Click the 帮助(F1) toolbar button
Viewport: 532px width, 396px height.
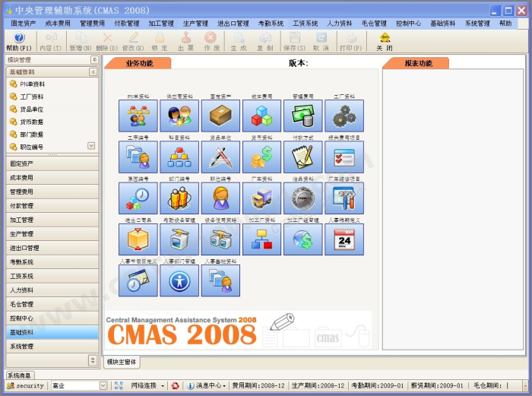point(19,41)
